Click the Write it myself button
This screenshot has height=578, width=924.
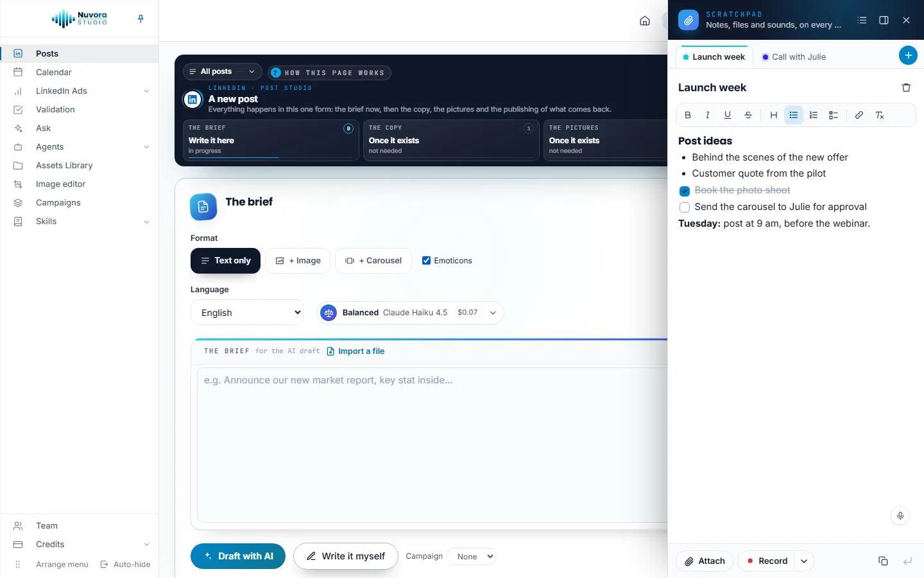tap(346, 556)
